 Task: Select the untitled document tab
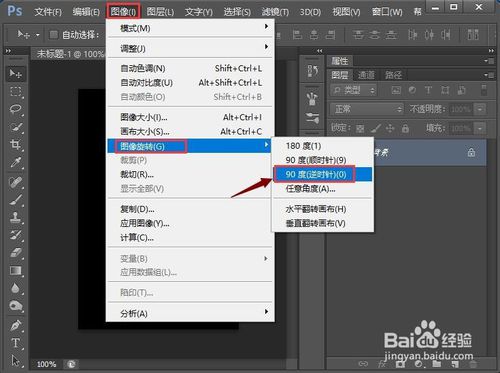pyautogui.click(x=69, y=54)
